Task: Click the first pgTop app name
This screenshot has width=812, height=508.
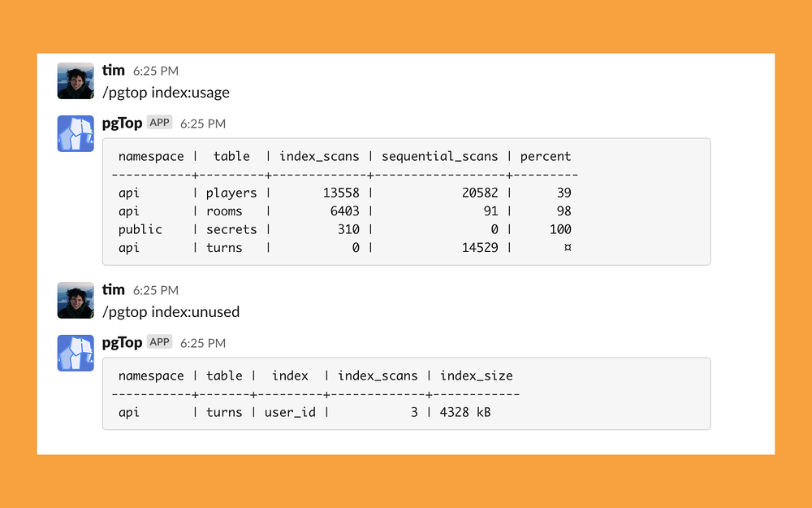Action: point(123,124)
